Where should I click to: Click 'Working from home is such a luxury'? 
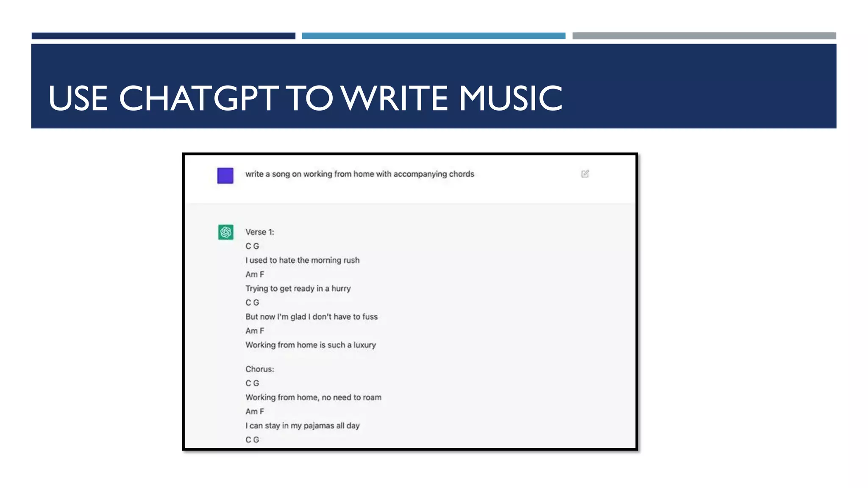(310, 345)
